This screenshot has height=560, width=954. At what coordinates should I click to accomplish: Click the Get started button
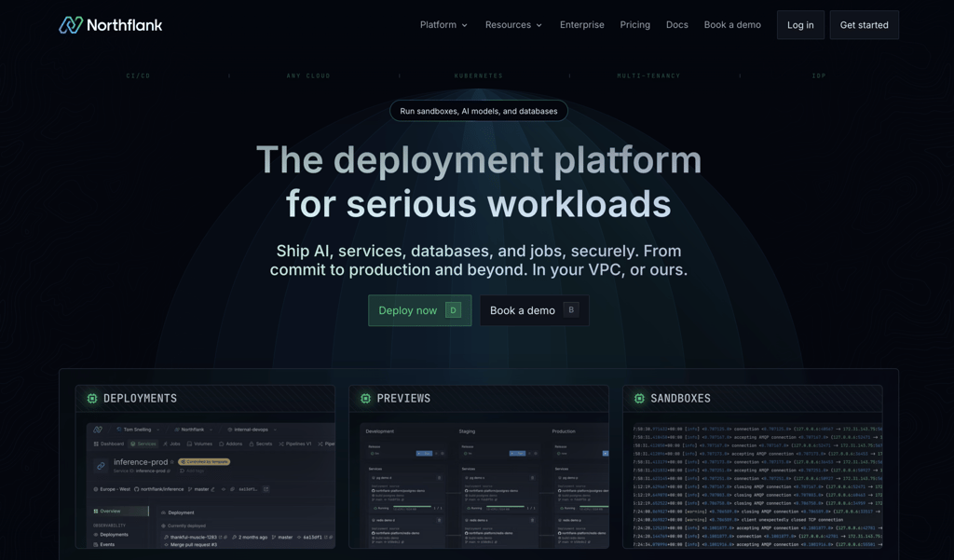864,25
